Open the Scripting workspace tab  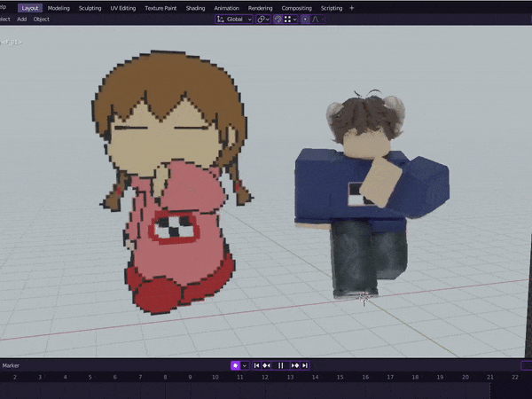(332, 8)
